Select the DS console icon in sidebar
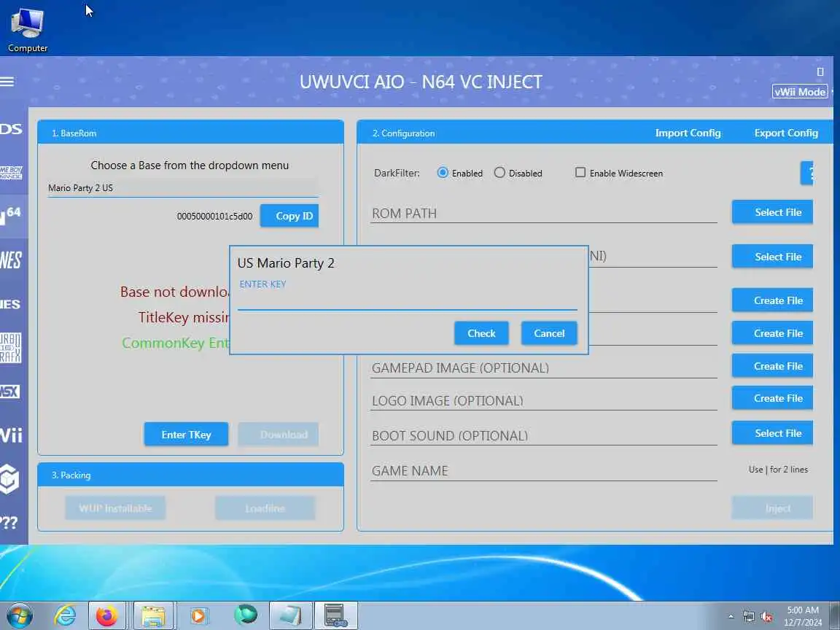 11,128
